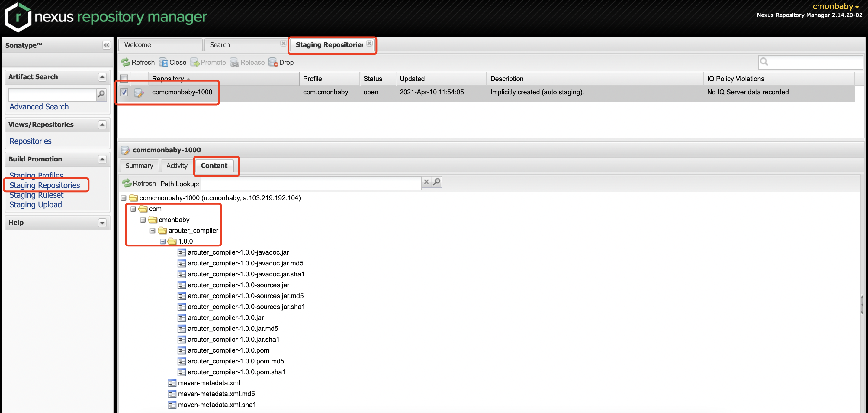This screenshot has height=413, width=868.
Task: Open the Staging Profiles link
Action: pos(36,175)
